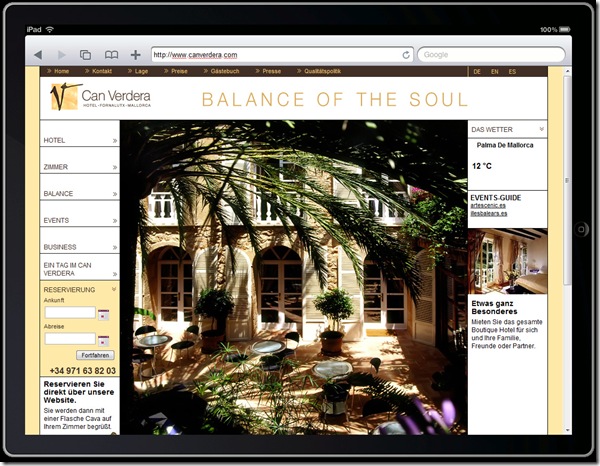Image resolution: width=600 pixels, height=466 pixels.
Task: Open the Abreise calendar picker icon
Action: click(x=103, y=340)
